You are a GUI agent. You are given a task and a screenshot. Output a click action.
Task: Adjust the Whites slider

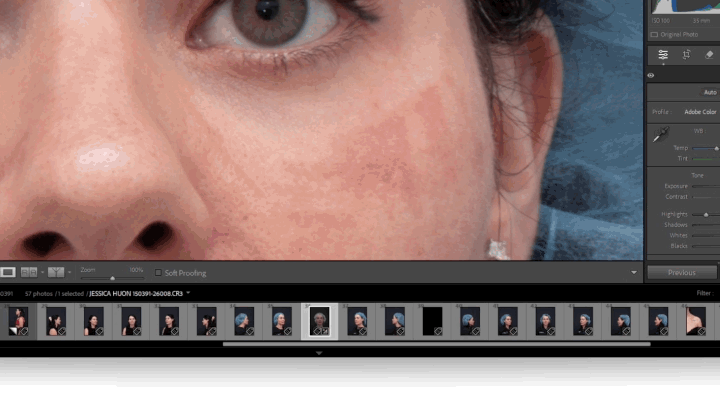point(706,236)
